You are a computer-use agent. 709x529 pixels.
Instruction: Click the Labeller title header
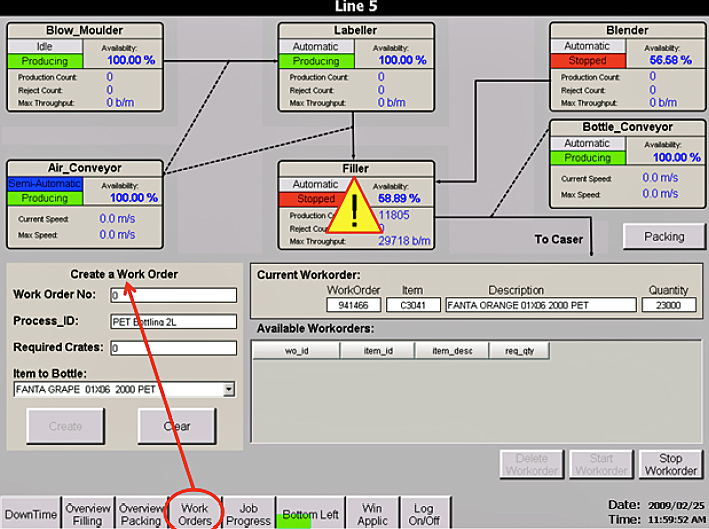(356, 30)
